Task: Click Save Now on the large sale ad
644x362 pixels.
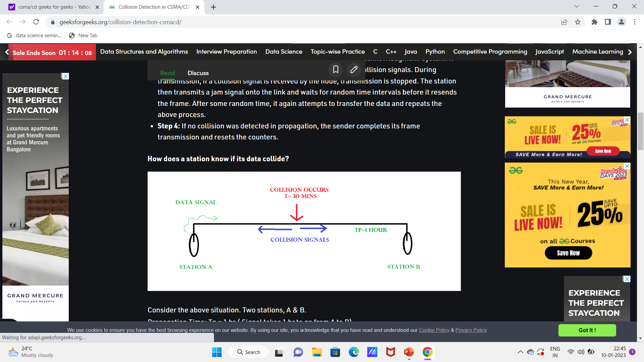Action: (568, 253)
